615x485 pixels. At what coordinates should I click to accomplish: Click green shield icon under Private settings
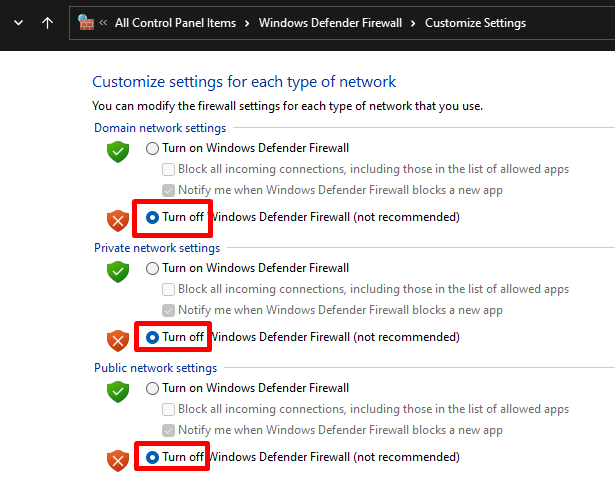119,272
